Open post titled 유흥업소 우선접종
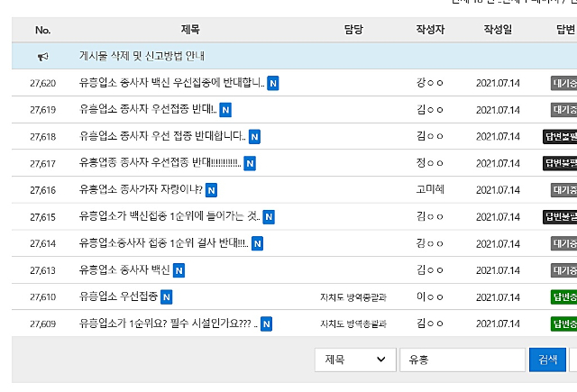The image size is (577, 392). [118, 296]
